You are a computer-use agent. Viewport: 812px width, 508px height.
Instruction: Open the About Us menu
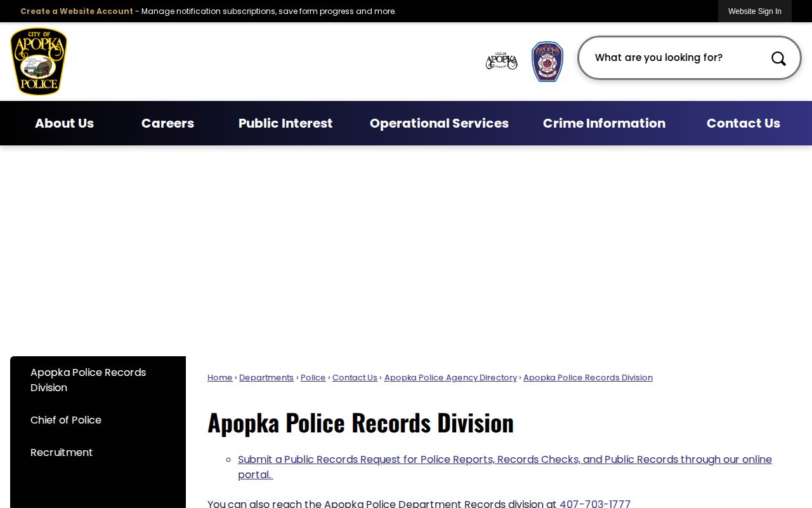64,123
